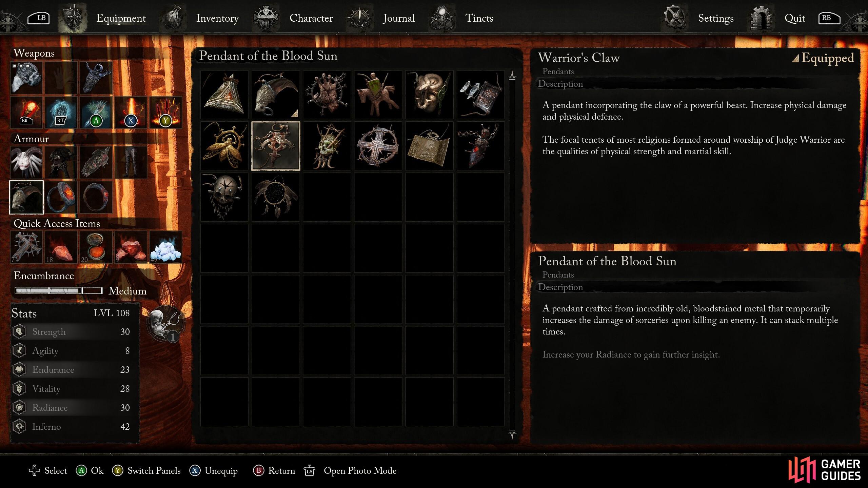Click the scrollbar down arrow of pendant grid

click(512, 435)
